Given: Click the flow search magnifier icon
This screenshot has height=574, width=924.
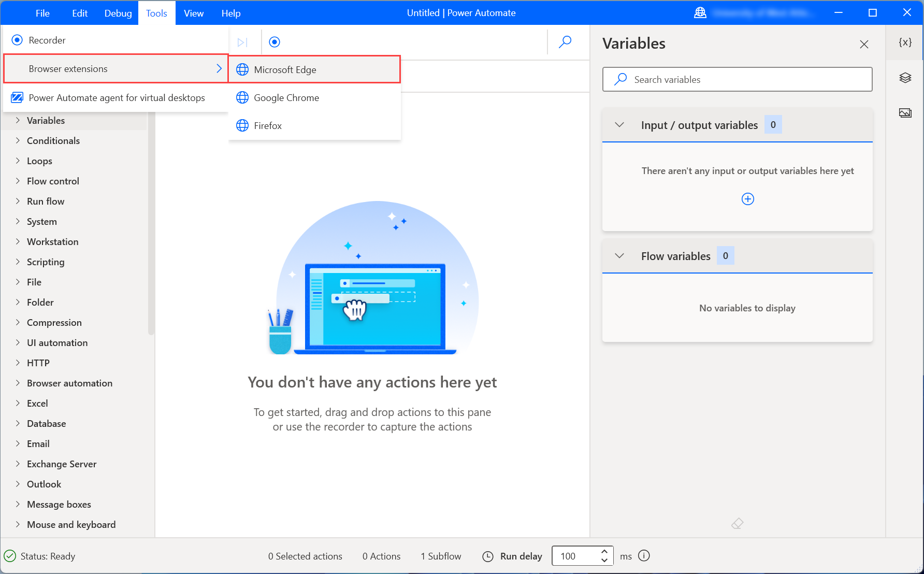Looking at the screenshot, I should [565, 41].
